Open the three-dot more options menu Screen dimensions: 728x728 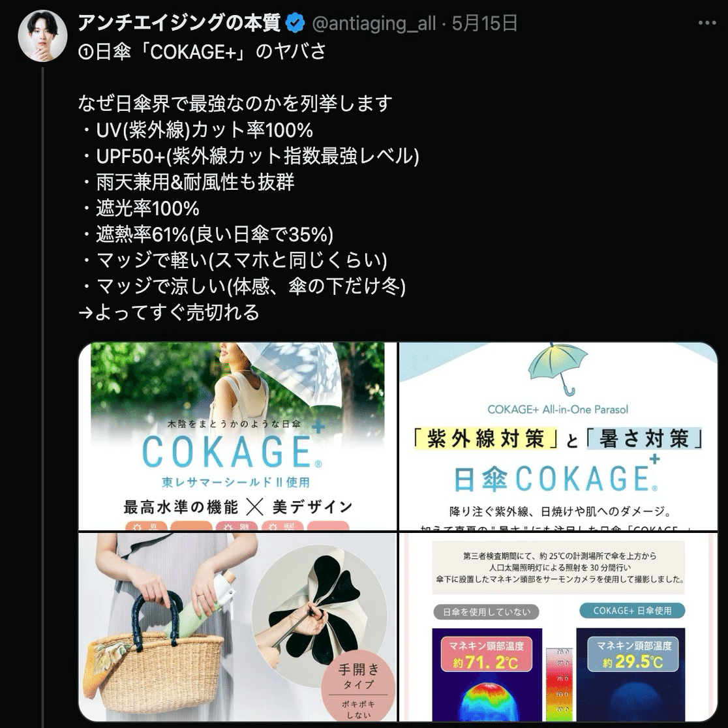(x=706, y=23)
